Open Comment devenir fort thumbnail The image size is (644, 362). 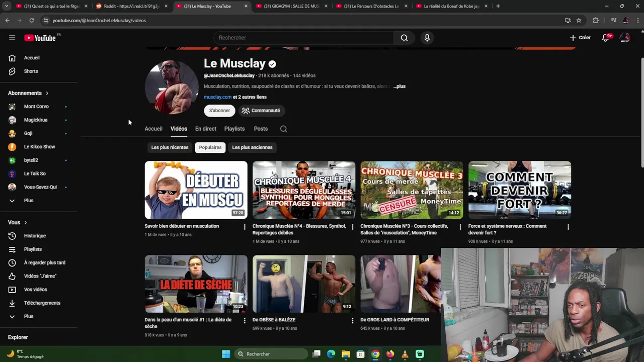click(x=519, y=190)
